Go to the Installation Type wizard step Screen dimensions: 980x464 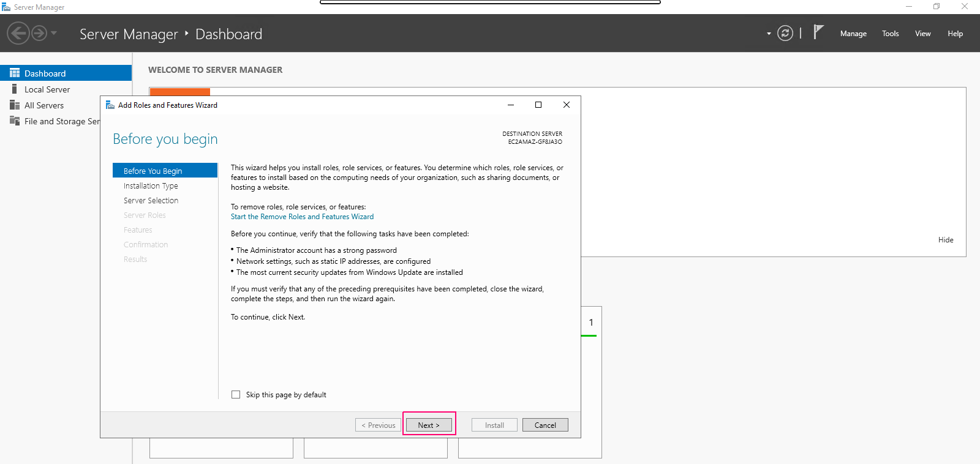pyautogui.click(x=151, y=185)
